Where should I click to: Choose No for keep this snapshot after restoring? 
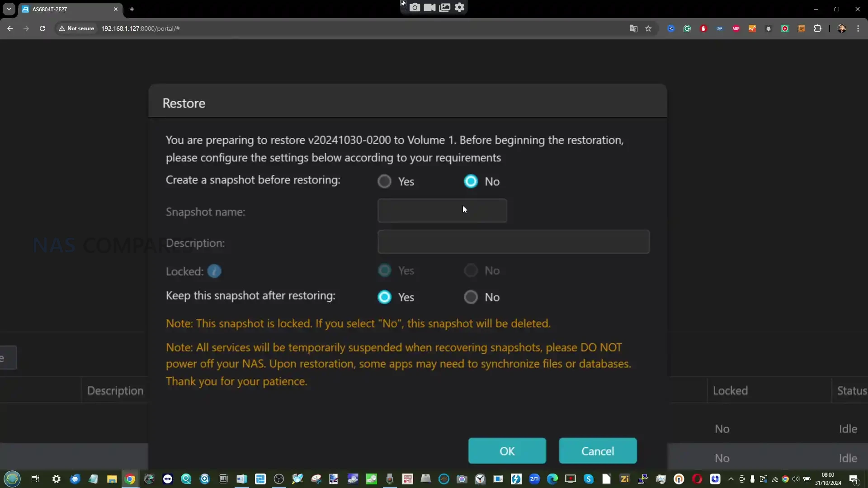tap(471, 297)
